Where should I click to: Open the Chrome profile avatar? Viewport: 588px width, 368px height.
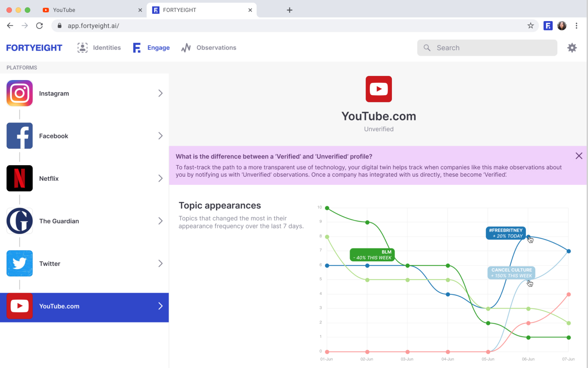562,26
